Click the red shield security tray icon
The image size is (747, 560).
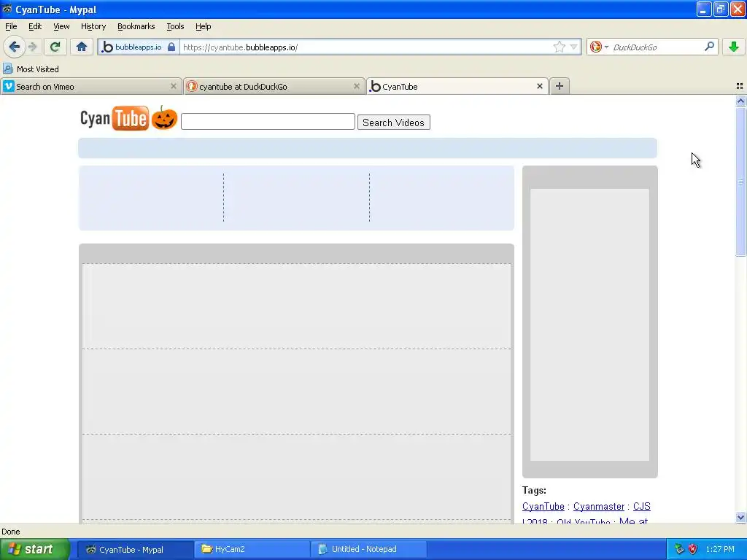point(693,549)
